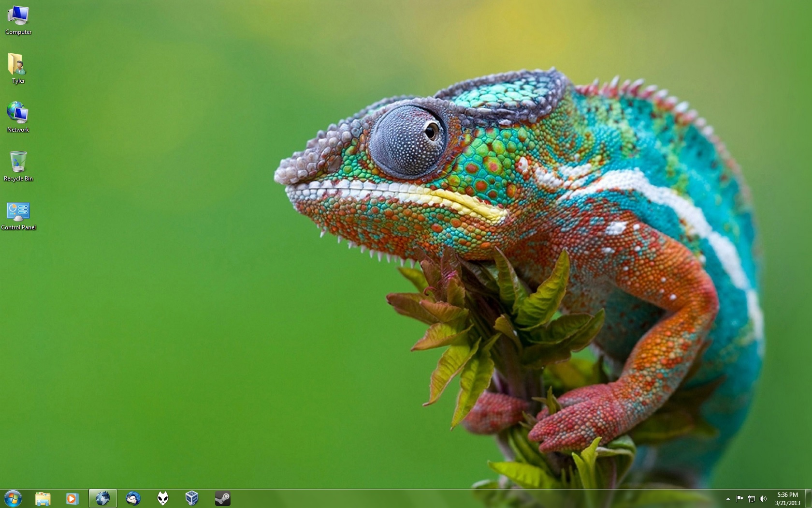Screen dimensions: 812x508
Task: Select the Tyler user folder icon
Action: click(x=18, y=68)
